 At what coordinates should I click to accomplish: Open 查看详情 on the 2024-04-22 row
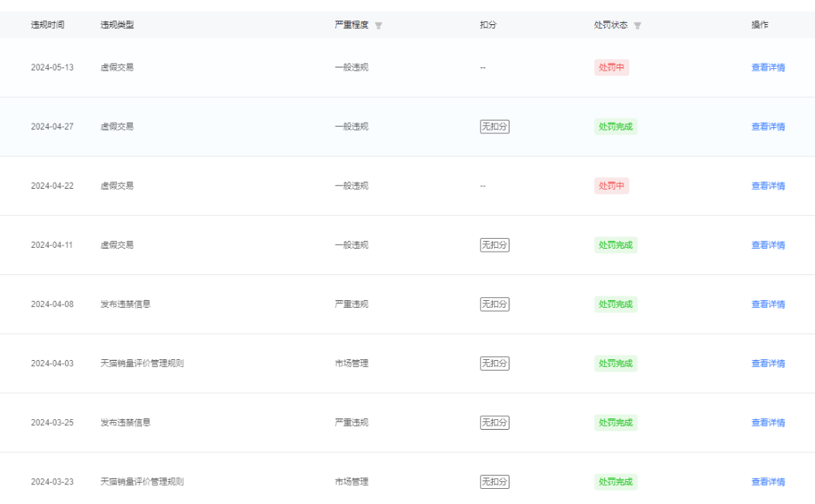pyautogui.click(x=768, y=186)
